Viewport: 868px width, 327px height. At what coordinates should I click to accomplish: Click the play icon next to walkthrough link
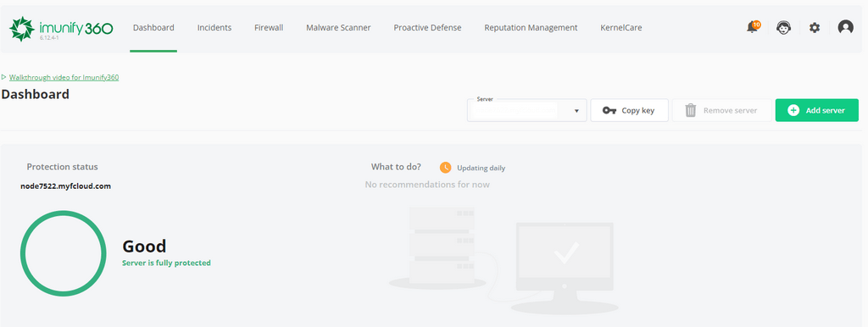tap(4, 77)
